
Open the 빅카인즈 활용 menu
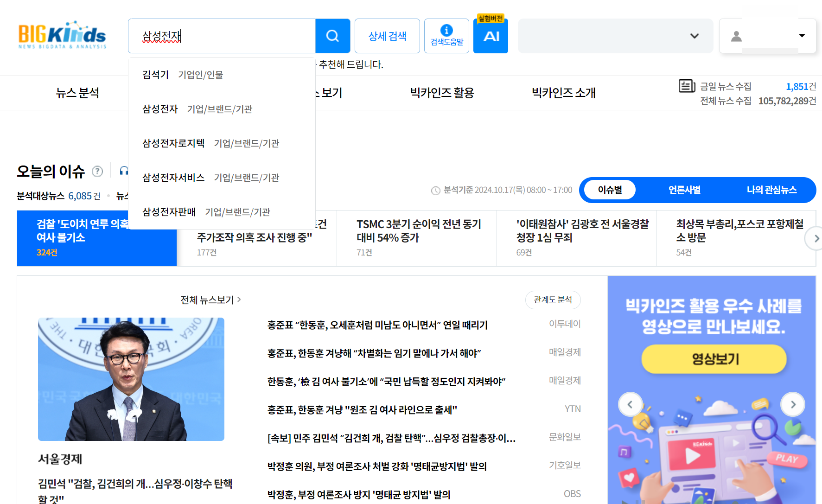pyautogui.click(x=442, y=93)
